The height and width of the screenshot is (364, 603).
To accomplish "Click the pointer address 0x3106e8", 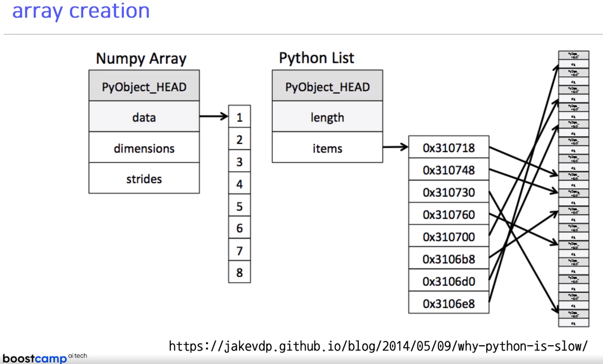I will pyautogui.click(x=448, y=303).
